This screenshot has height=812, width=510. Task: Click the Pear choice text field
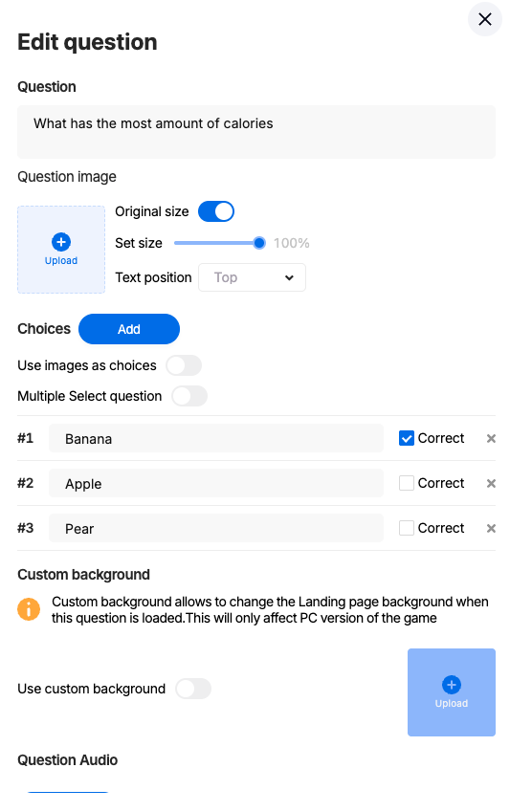pyautogui.click(x=216, y=528)
